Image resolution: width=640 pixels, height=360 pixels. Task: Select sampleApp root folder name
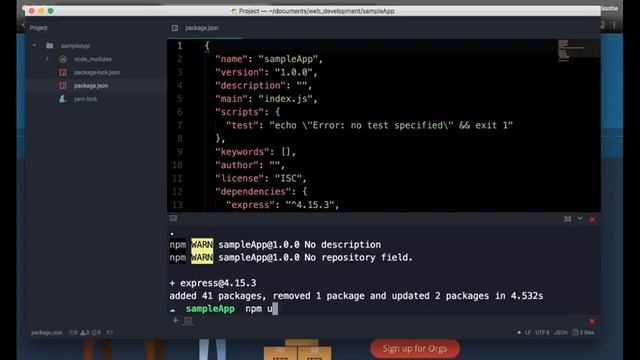[75, 46]
